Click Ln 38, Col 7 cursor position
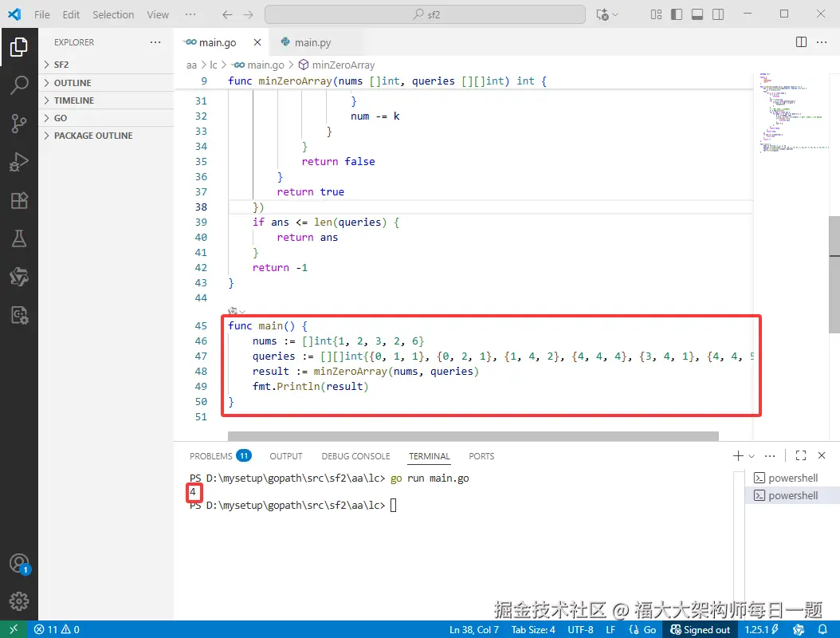 point(473,629)
